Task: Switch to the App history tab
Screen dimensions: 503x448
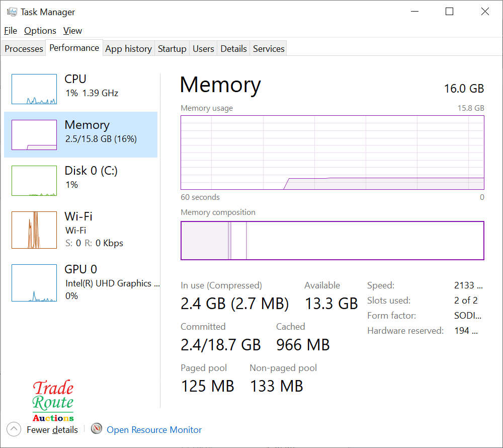Action: (128, 49)
